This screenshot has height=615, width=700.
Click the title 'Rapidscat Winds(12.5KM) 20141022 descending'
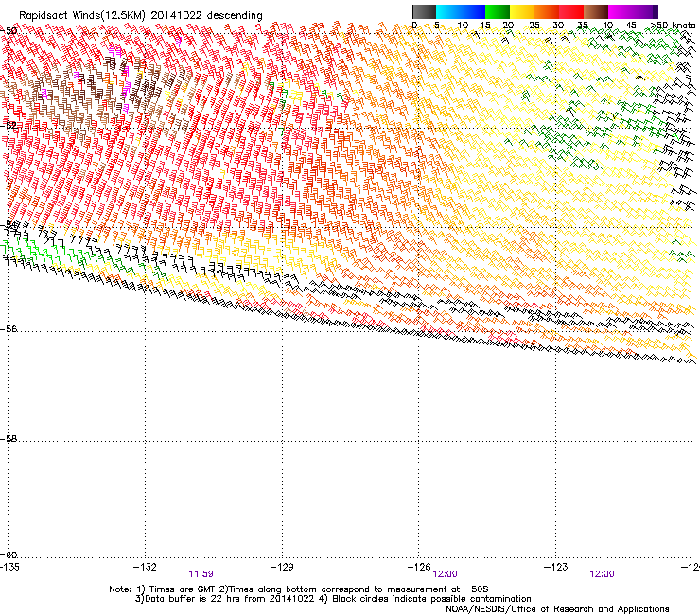[x=141, y=15]
